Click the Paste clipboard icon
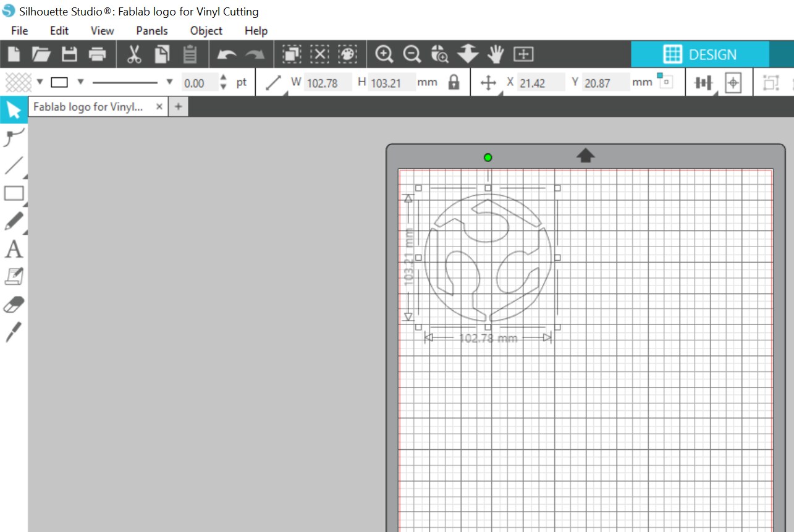 (x=190, y=54)
